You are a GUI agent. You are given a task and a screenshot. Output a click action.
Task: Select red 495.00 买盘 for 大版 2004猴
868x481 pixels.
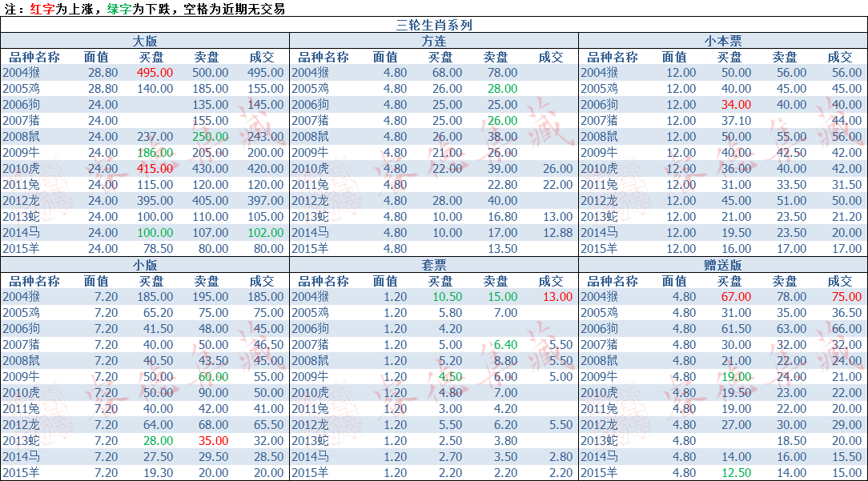tap(155, 73)
